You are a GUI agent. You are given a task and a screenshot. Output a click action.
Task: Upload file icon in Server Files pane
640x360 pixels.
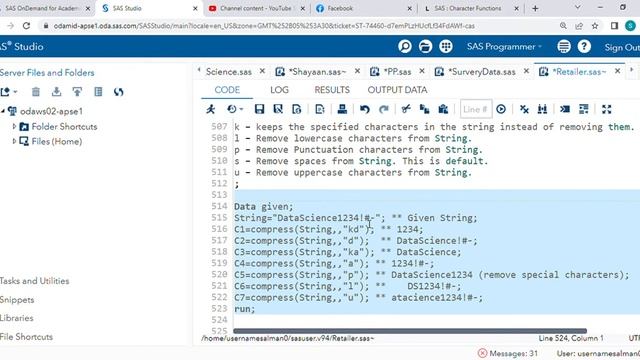tap(77, 92)
